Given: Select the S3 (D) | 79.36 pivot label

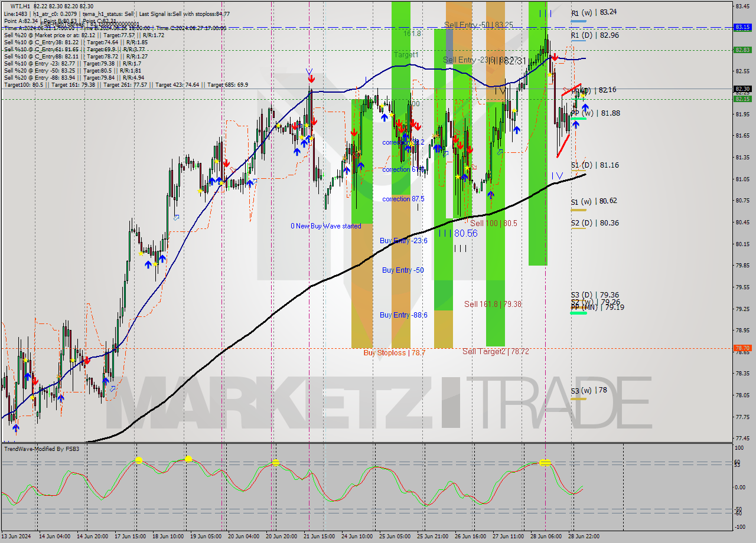Looking at the screenshot, I should (x=595, y=295).
